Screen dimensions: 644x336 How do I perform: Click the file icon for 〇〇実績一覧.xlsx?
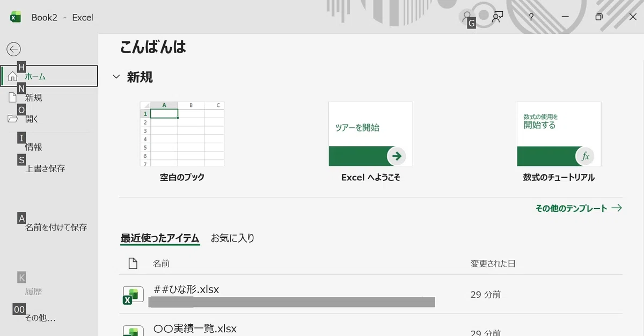[133, 331]
